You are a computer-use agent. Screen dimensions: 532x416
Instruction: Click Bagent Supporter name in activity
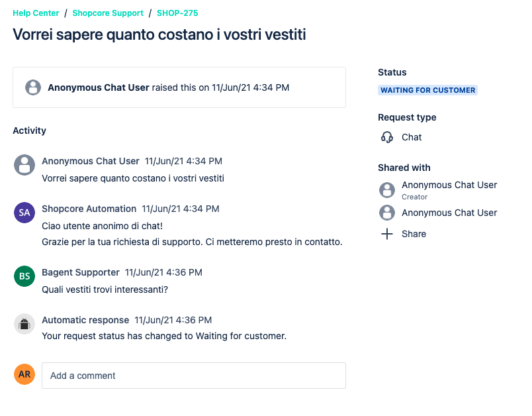[81, 272]
